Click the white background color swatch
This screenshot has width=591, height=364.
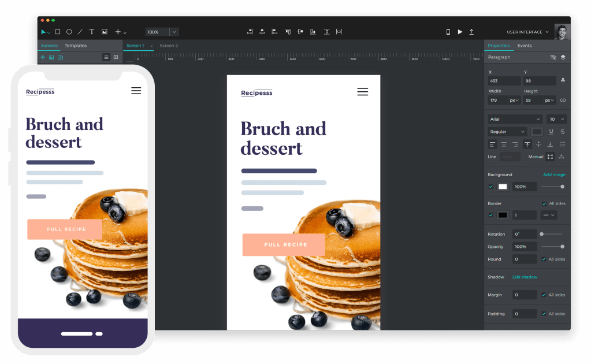point(503,187)
